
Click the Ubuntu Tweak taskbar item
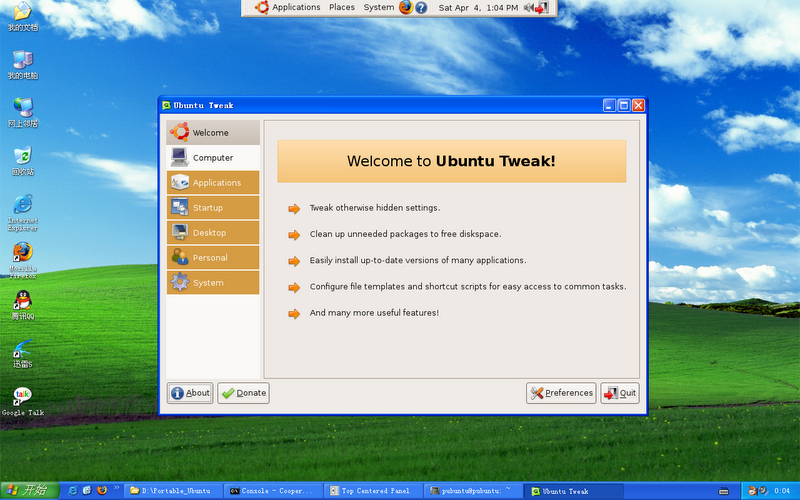[x=573, y=491]
